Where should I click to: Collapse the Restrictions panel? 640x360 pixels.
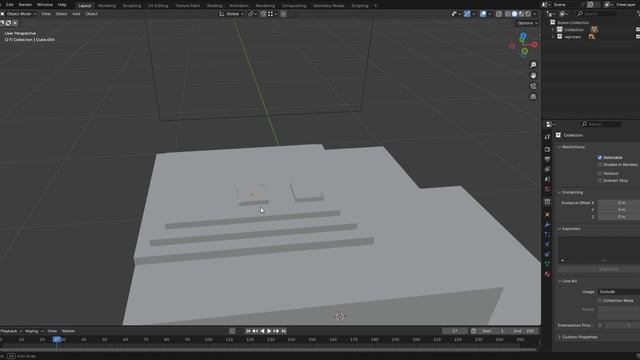(573, 147)
